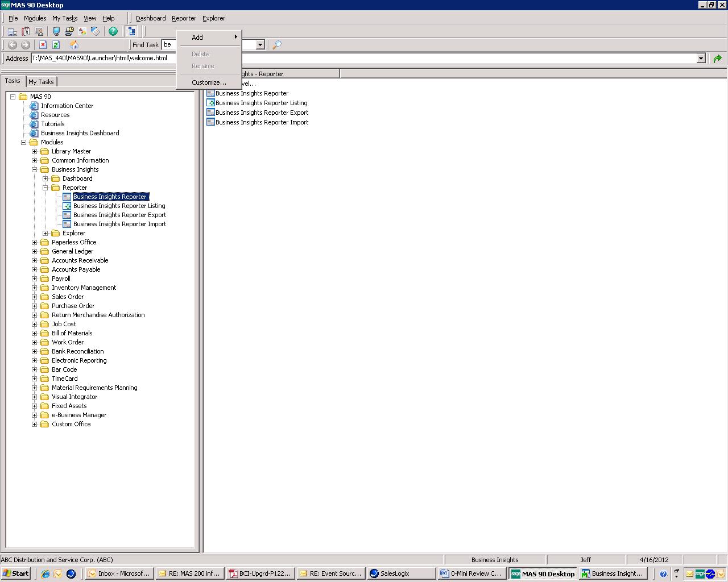This screenshot has height=582, width=728.
Task: Click the green Help question mark icon
Action: point(113,31)
